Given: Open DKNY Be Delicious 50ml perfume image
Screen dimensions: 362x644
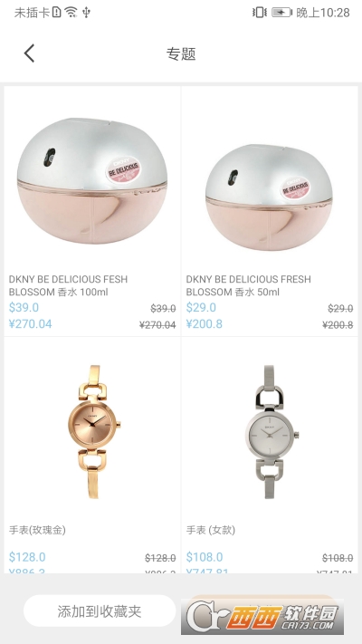Looking at the screenshot, I should click(x=269, y=197).
